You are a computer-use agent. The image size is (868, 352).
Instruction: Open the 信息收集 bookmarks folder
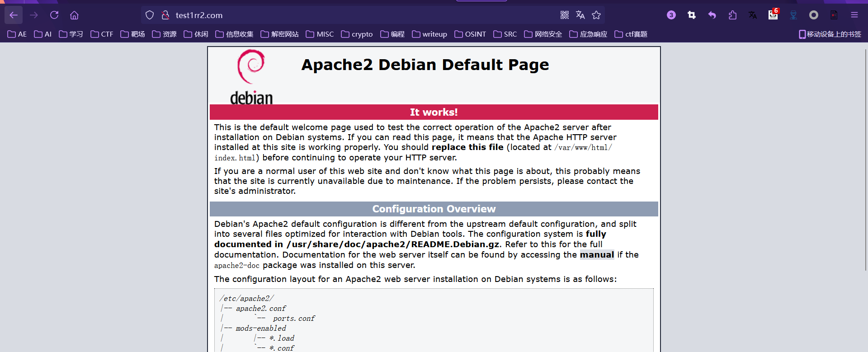234,34
